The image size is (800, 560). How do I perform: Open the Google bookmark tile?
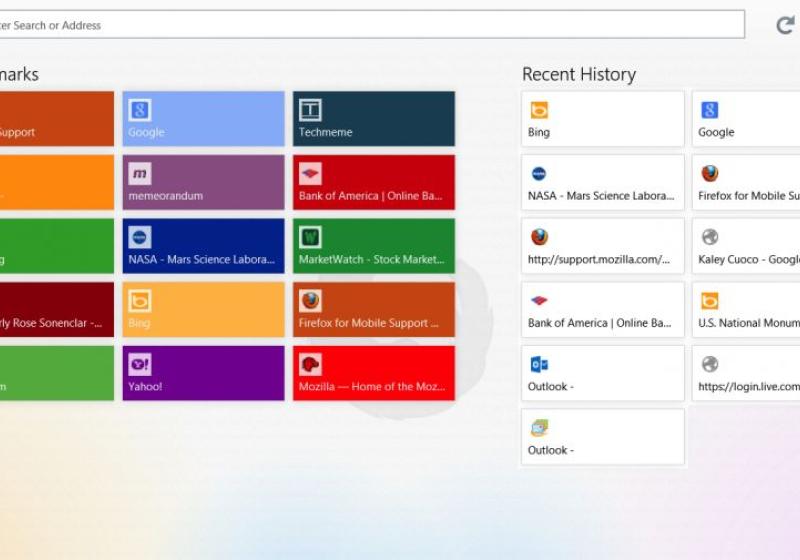[203, 119]
